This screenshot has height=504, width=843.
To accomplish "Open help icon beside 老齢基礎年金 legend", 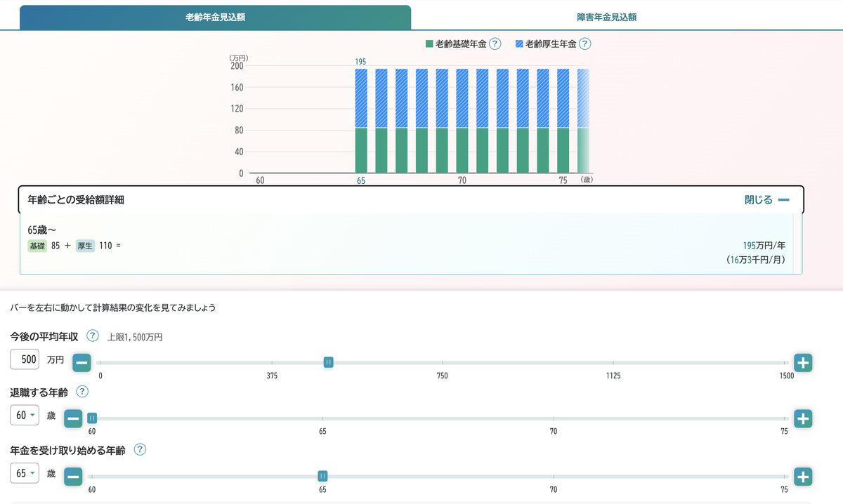I will click(x=495, y=44).
